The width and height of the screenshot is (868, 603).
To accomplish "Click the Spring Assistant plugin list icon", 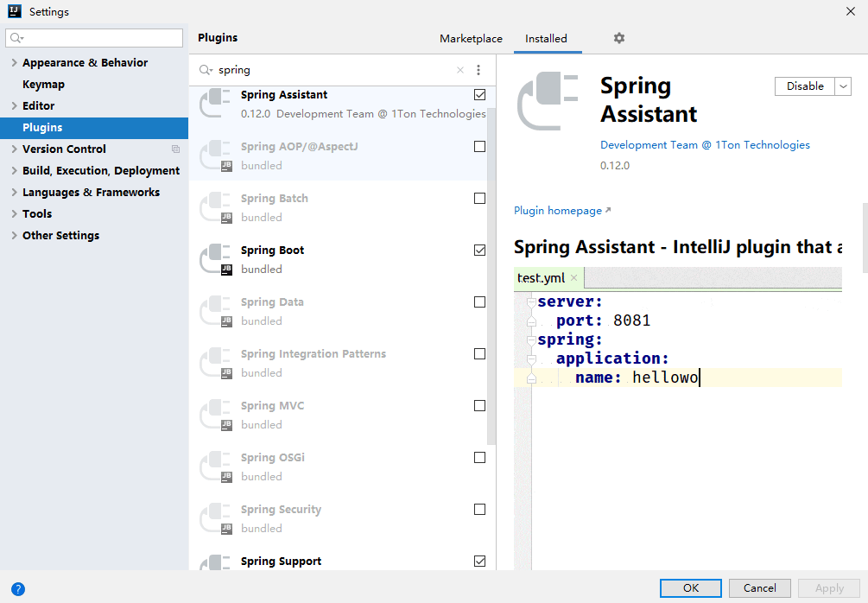I will coord(215,104).
